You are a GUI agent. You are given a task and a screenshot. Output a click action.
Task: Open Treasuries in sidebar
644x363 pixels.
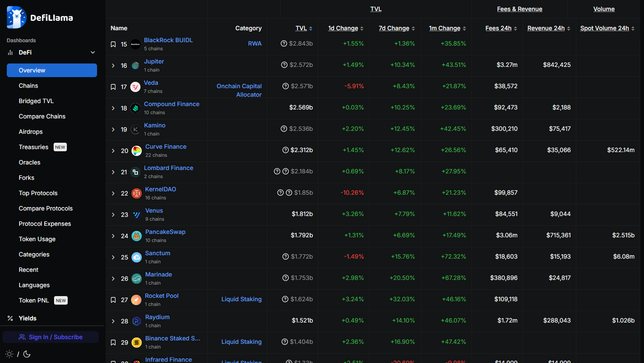34,147
